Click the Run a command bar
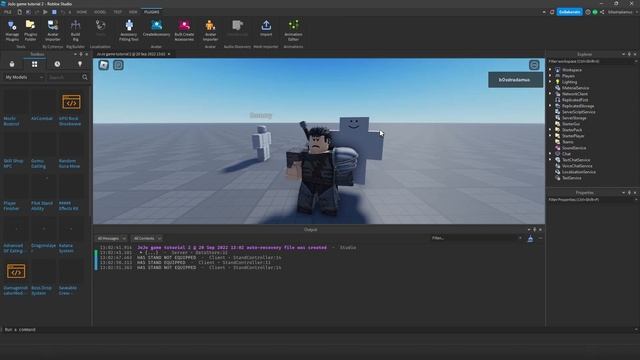The width and height of the screenshot is (640, 360). [x=318, y=329]
